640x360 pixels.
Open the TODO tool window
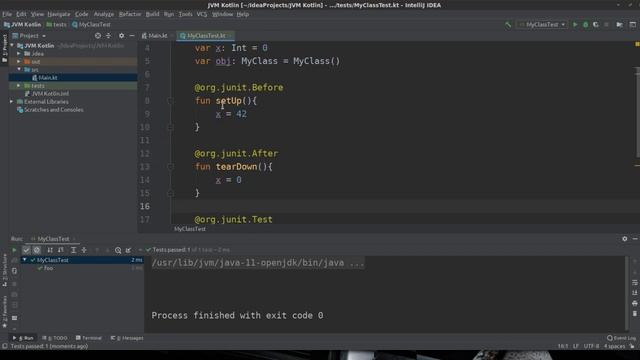click(55, 338)
